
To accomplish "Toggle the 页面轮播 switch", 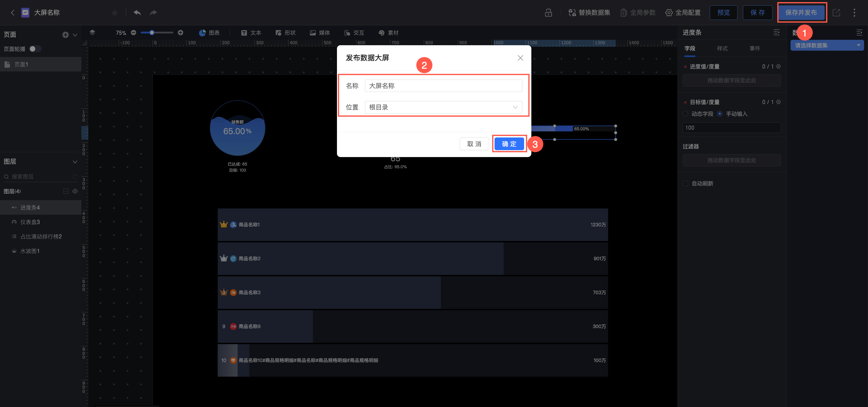I will [x=35, y=49].
